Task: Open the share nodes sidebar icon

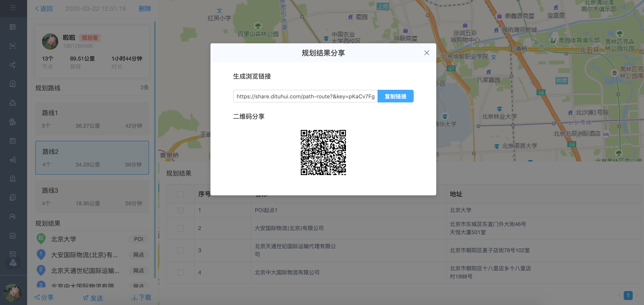Action: [x=12, y=65]
